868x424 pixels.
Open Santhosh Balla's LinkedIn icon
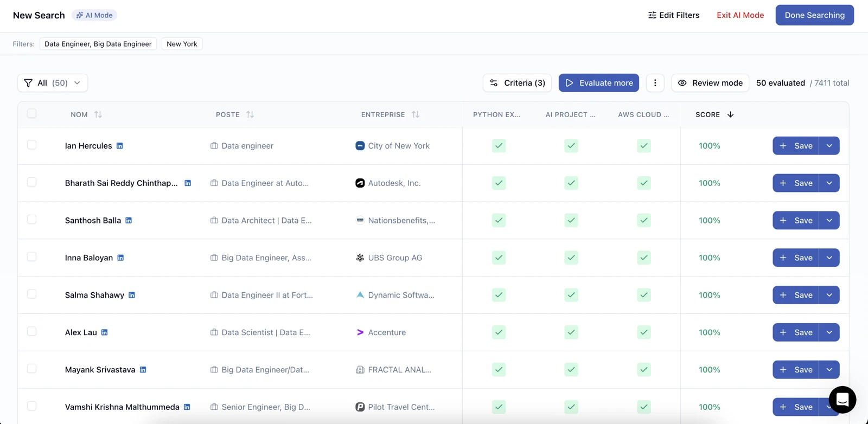129,221
